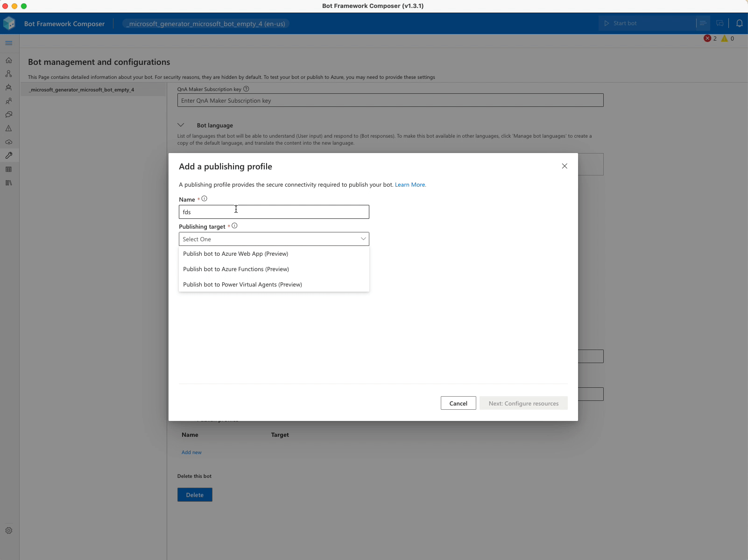The width and height of the screenshot is (748, 560).
Task: Close the Add a publishing profile dialog
Action: (565, 166)
